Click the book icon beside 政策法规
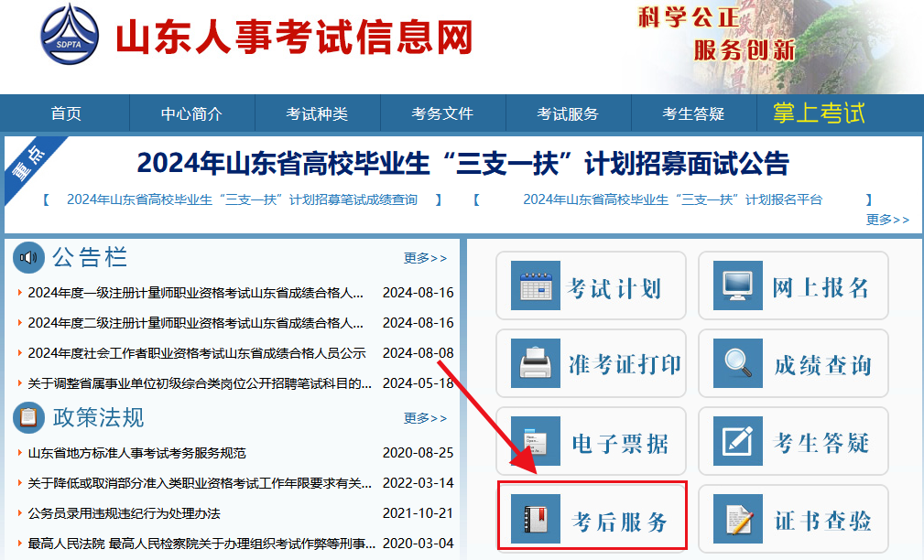 click(x=27, y=417)
